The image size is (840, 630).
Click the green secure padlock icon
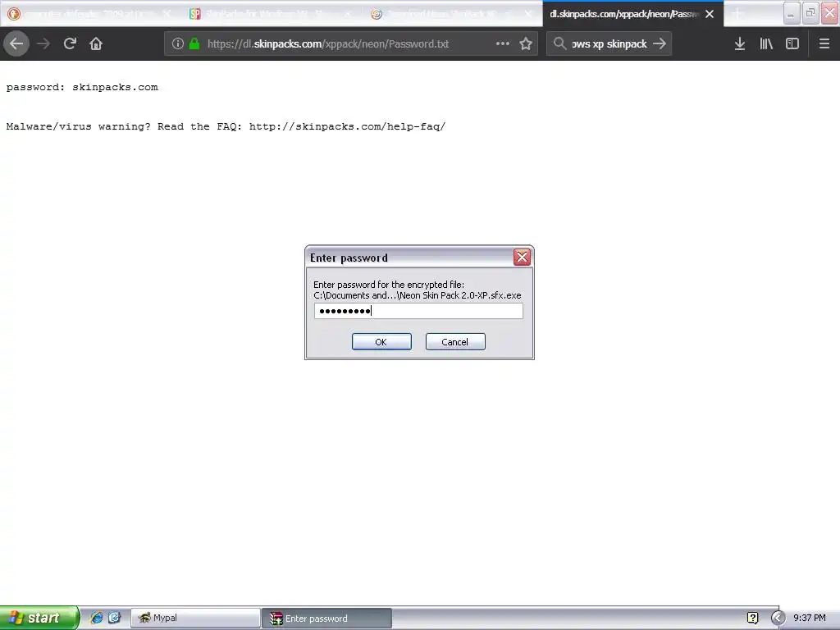click(x=194, y=44)
